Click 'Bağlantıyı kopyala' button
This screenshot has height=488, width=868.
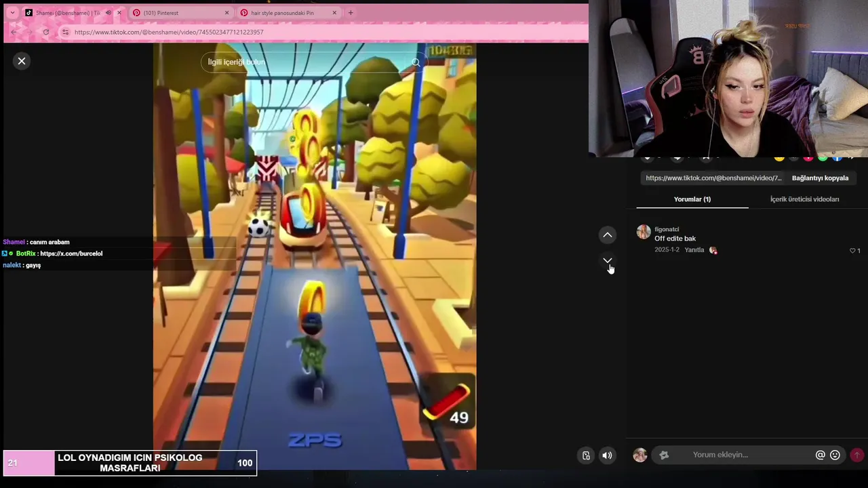pos(820,178)
